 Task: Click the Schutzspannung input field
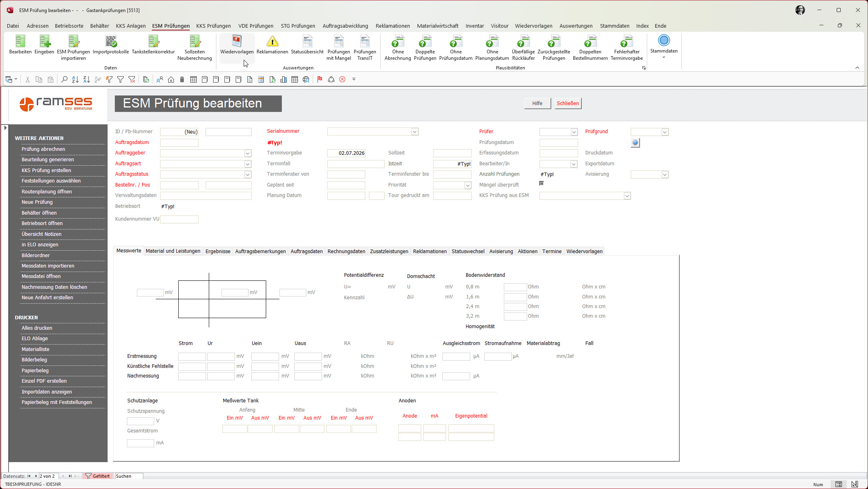(141, 421)
